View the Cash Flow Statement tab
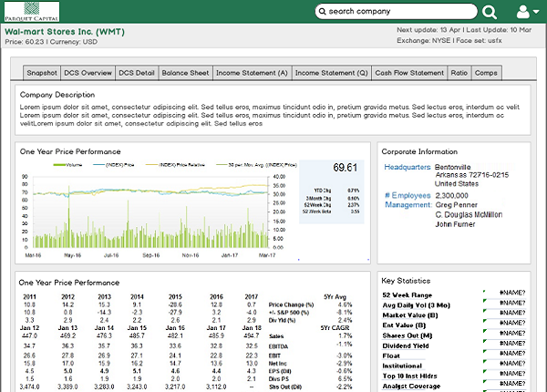The width and height of the screenshot is (547, 392). [409, 73]
